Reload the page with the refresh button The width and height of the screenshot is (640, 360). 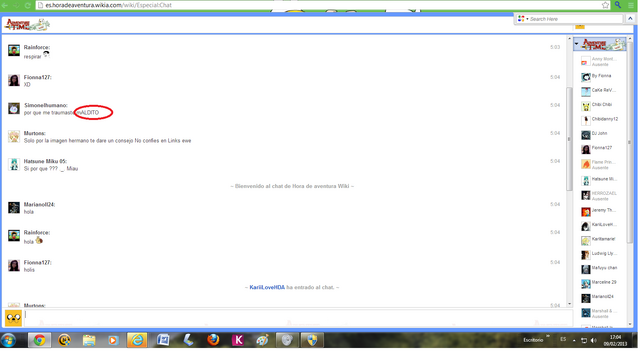27,5
